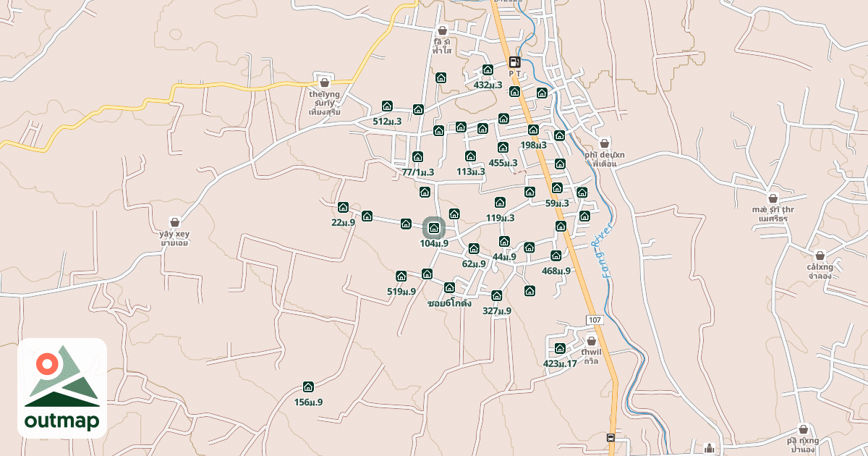
Task: Open the ถวิล shop marker
Action: pos(592,340)
